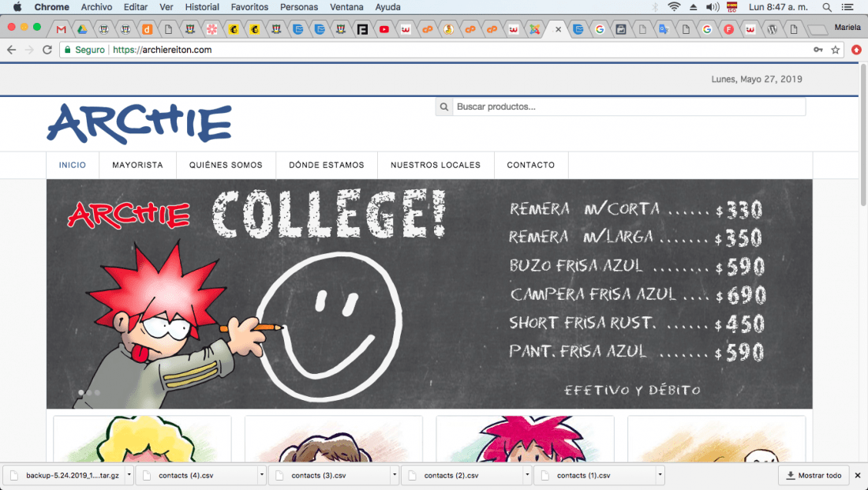
Task: Go to the INICIO page
Action: tap(73, 165)
